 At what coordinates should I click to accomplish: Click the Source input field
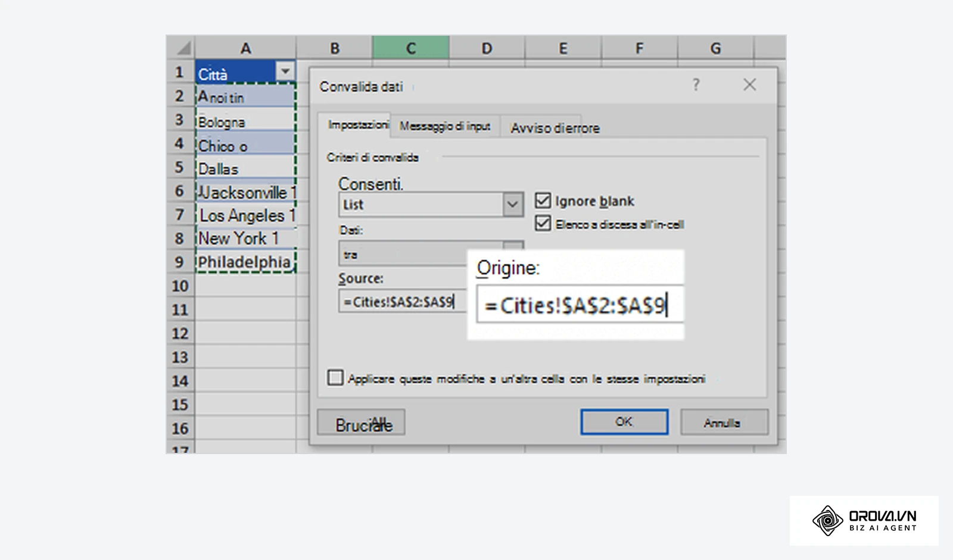click(403, 302)
